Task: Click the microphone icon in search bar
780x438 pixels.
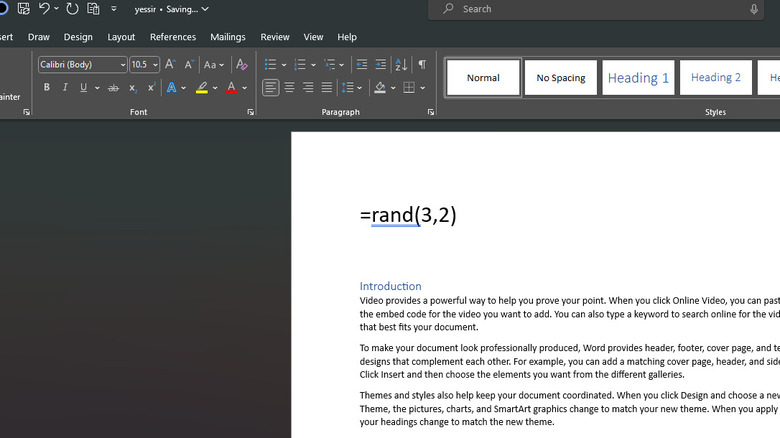Action: click(754, 9)
